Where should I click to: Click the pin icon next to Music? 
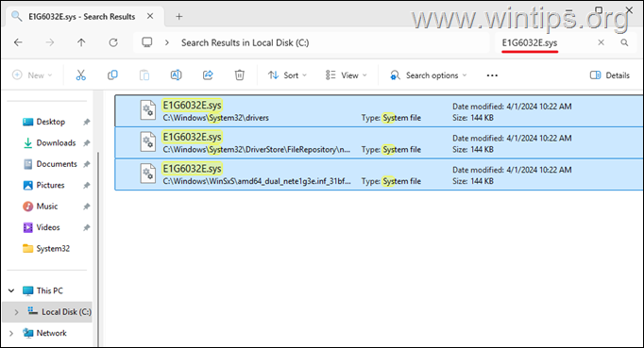coord(86,207)
